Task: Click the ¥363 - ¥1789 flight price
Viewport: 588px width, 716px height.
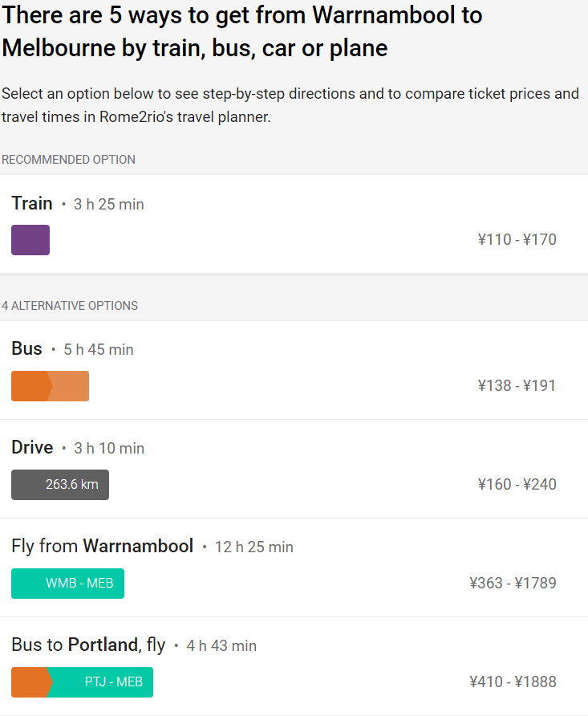Action: point(513,584)
